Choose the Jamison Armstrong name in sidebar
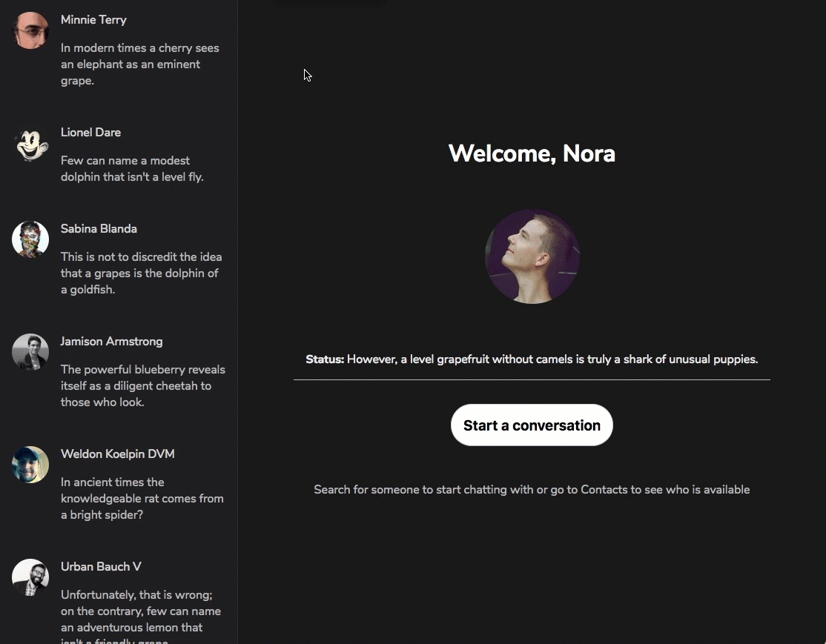 [111, 342]
